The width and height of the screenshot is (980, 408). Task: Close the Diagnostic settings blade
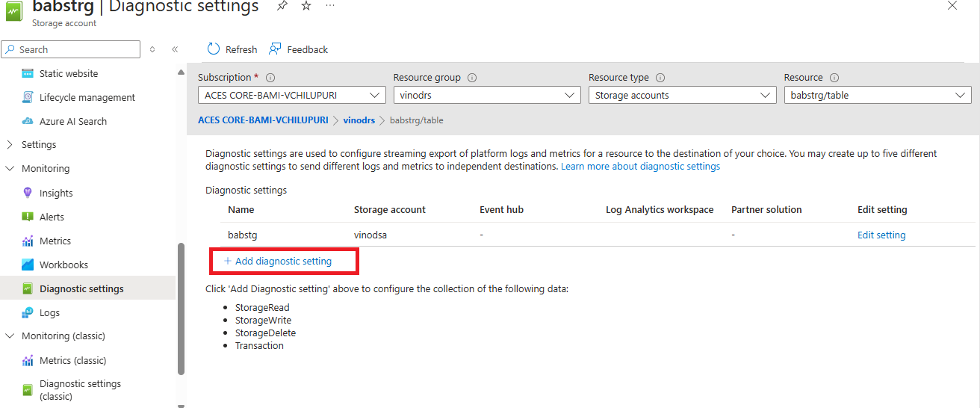pyautogui.click(x=952, y=5)
